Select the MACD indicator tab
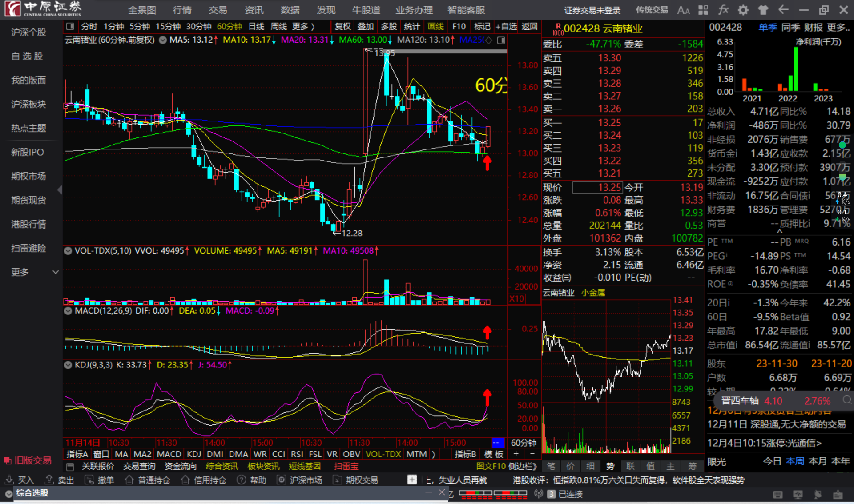 click(169, 454)
